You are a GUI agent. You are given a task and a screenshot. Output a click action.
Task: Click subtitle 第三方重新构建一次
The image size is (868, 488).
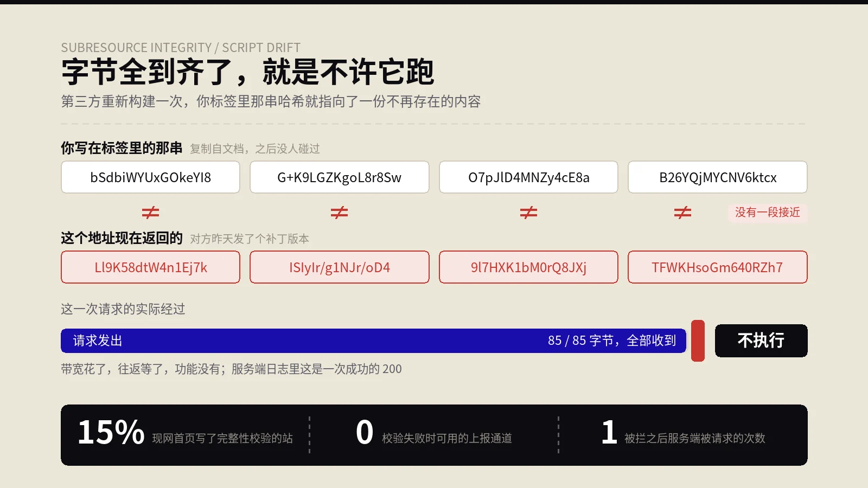[271, 101]
